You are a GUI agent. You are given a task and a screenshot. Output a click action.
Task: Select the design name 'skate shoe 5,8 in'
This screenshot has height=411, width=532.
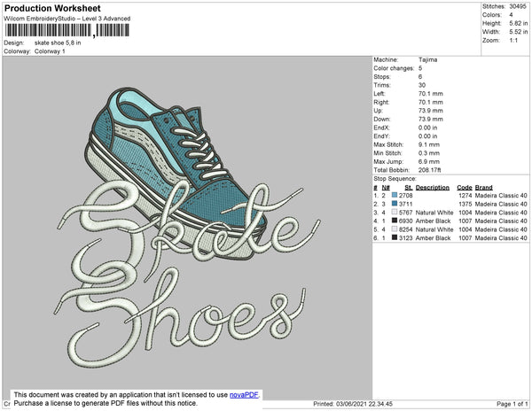click(58, 43)
